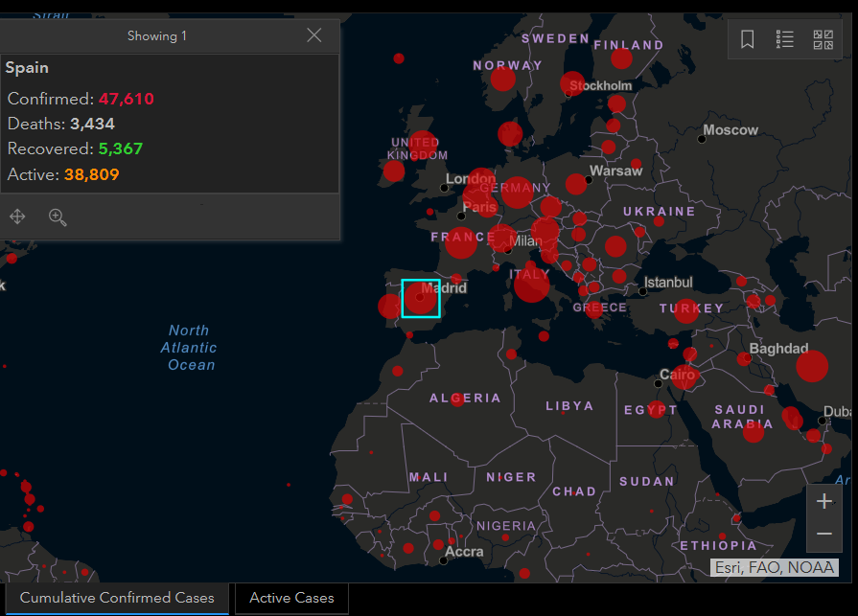Click the UKRAINE country label
The width and height of the screenshot is (858, 616).
coord(660,212)
